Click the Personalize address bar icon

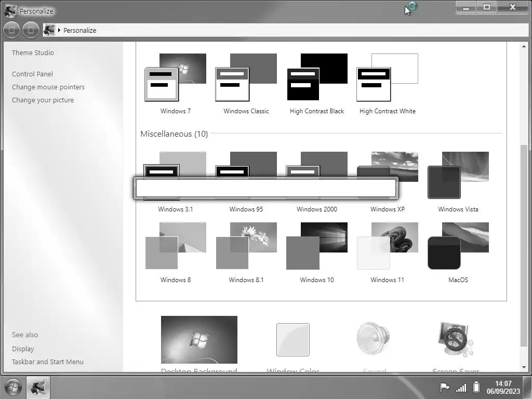[49, 30]
